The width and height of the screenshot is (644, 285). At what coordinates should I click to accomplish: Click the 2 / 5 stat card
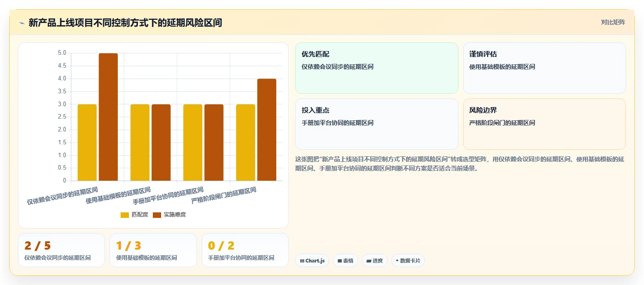61,250
